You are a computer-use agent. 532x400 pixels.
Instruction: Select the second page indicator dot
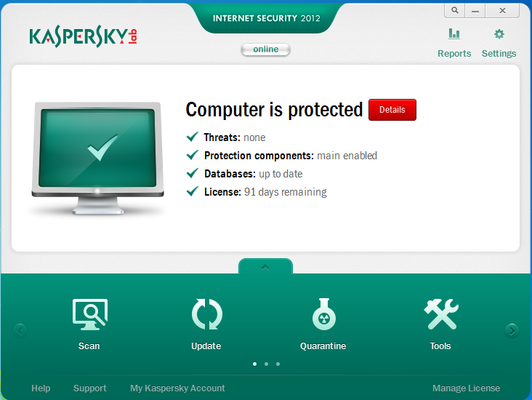pos(266,364)
